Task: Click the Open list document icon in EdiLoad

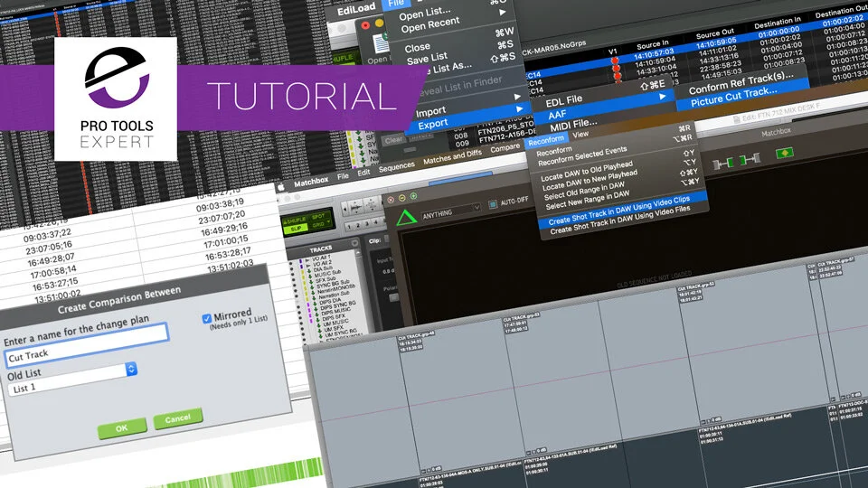Action: tap(381, 44)
